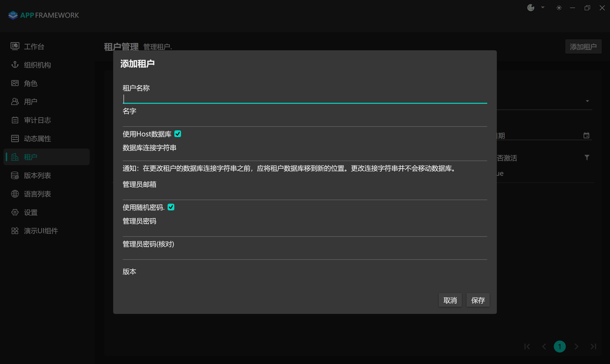Click the 取消 button
This screenshot has width=610, height=364.
(x=450, y=300)
